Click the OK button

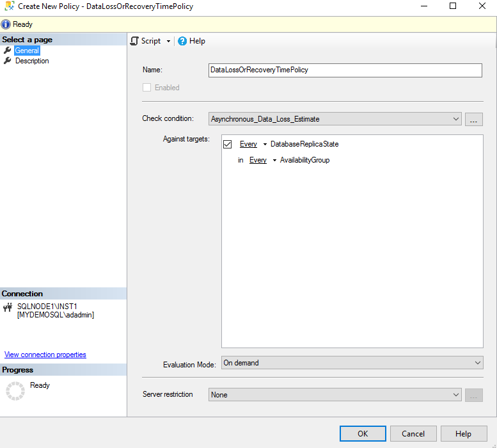click(x=363, y=433)
